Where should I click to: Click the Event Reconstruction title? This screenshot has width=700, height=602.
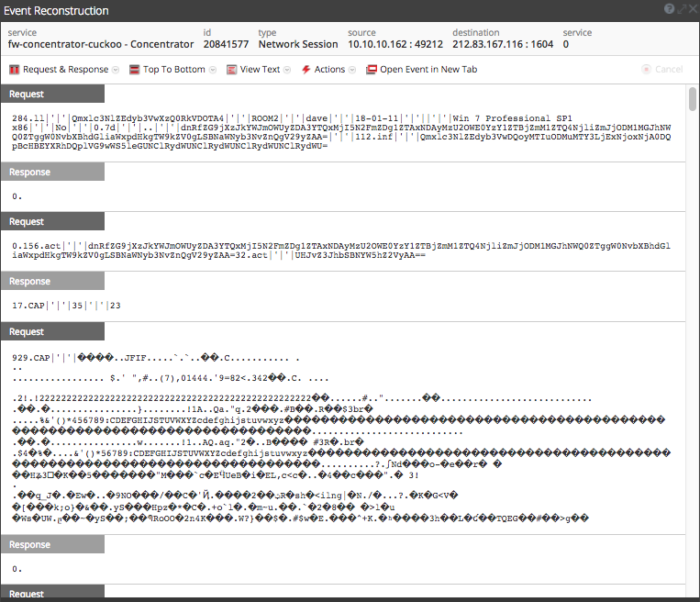coord(56,11)
